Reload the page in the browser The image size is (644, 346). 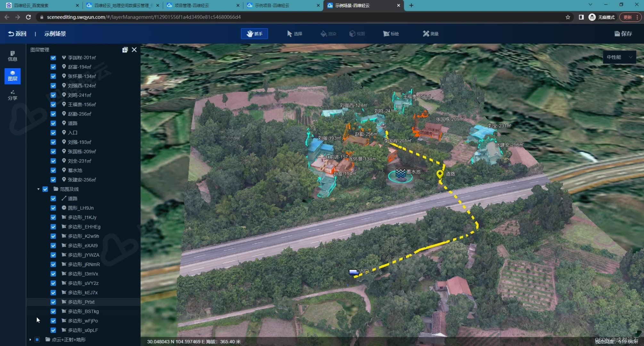(29, 17)
